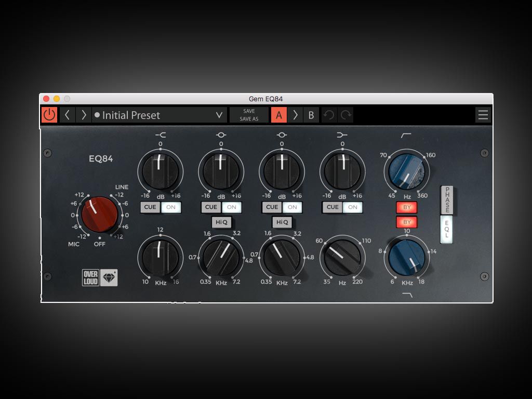Click SAVE AS preset button
The height and width of the screenshot is (399, 532).
click(x=249, y=119)
